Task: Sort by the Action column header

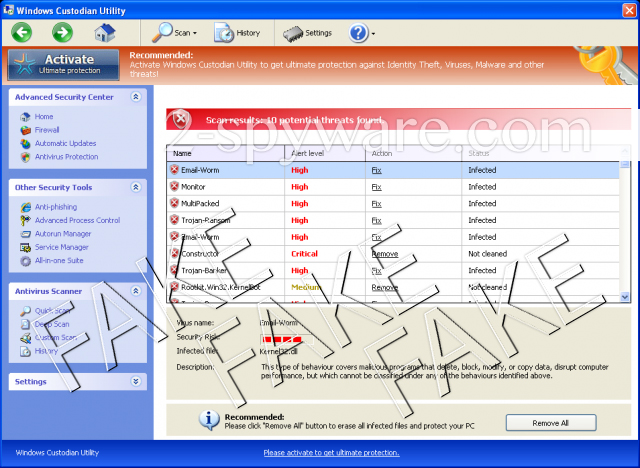Action: click(413, 153)
